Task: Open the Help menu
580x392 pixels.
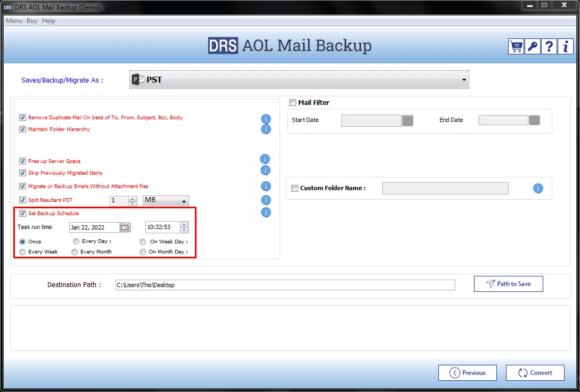Action: pos(48,21)
